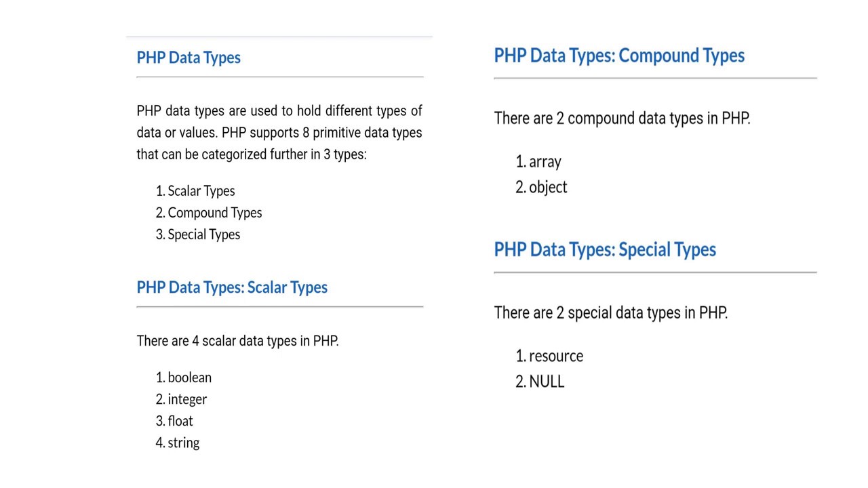Select the "Compound Types" list item
The width and height of the screenshot is (868, 488).
coord(214,213)
